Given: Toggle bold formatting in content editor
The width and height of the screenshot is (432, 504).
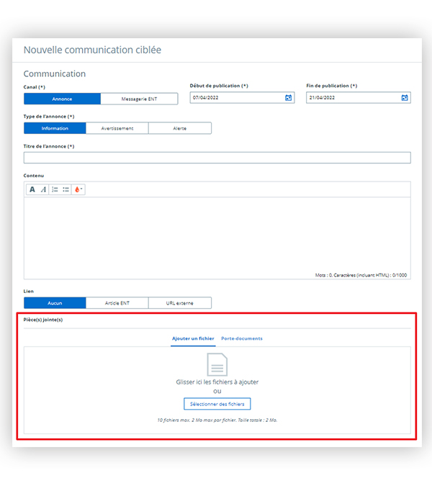Looking at the screenshot, I should [x=32, y=189].
